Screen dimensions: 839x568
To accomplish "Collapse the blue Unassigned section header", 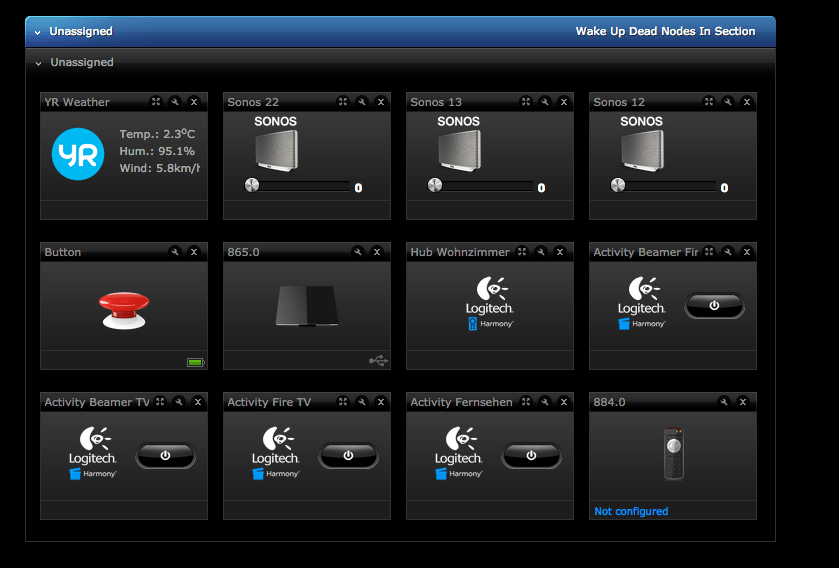I will click(38, 32).
